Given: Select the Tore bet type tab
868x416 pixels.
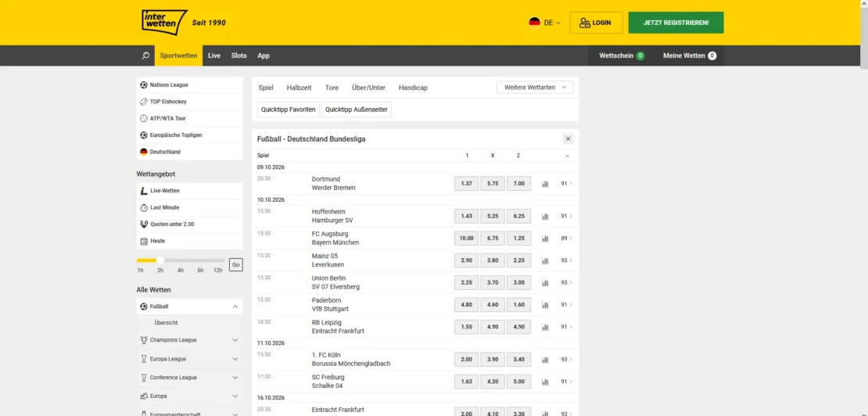Looking at the screenshot, I should point(332,88).
